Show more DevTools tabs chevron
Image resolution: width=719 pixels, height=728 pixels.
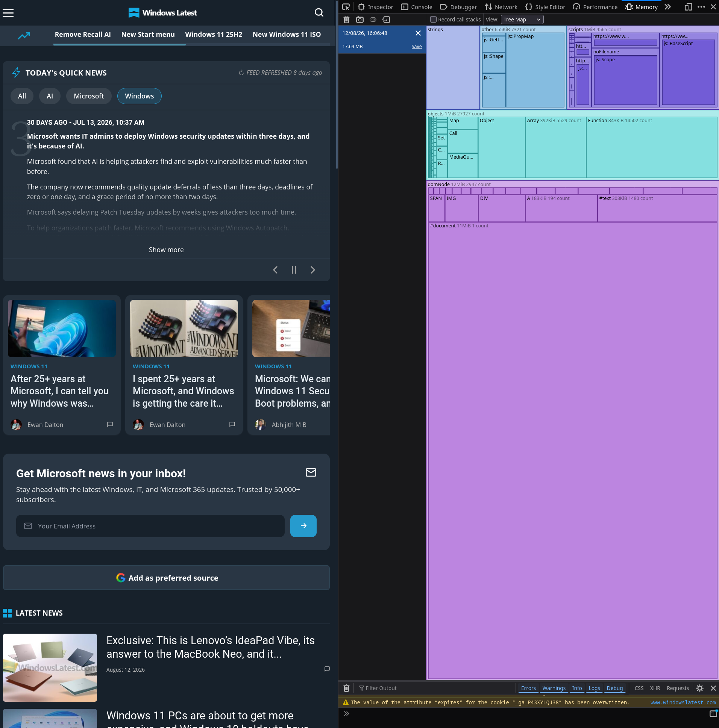coord(667,7)
